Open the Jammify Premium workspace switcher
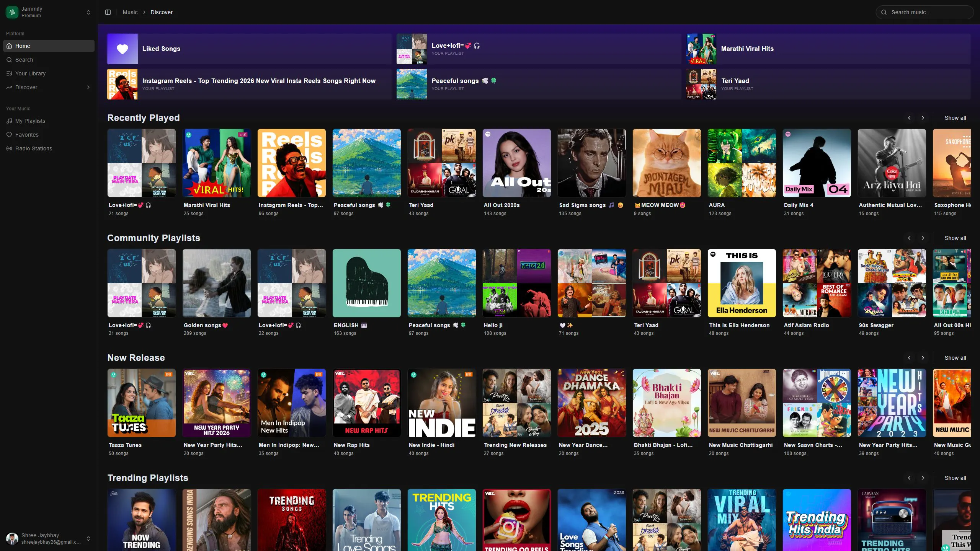The height and width of the screenshot is (551, 980). pos(49,12)
